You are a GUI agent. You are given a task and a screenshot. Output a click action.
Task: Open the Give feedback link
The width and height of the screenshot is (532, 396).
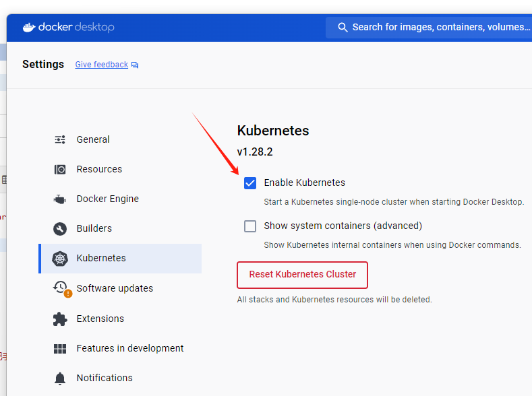click(101, 65)
